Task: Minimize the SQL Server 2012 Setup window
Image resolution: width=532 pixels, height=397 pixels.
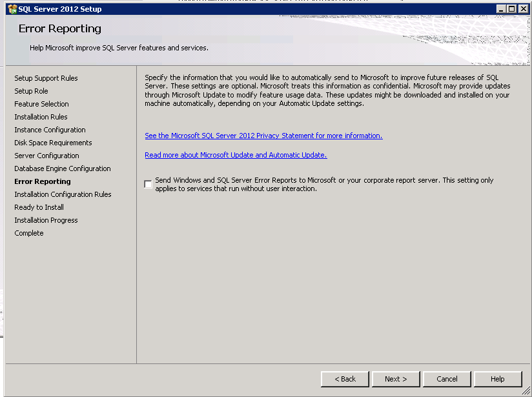Action: pos(501,9)
